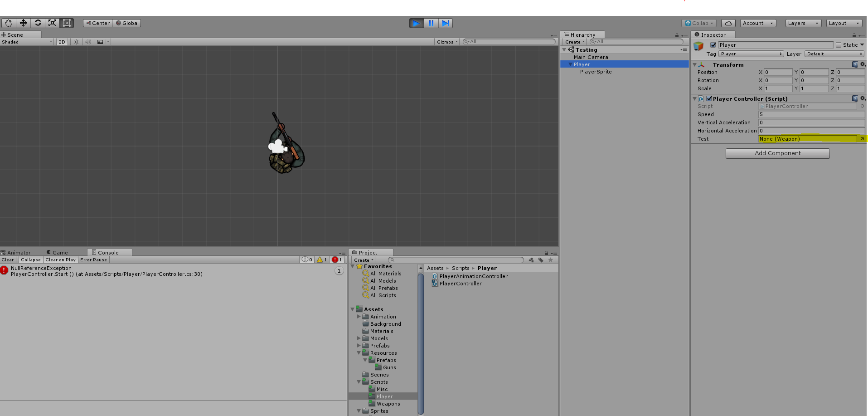Image resolution: width=868 pixels, height=416 pixels.
Task: Select the Hand tool
Action: coord(9,23)
